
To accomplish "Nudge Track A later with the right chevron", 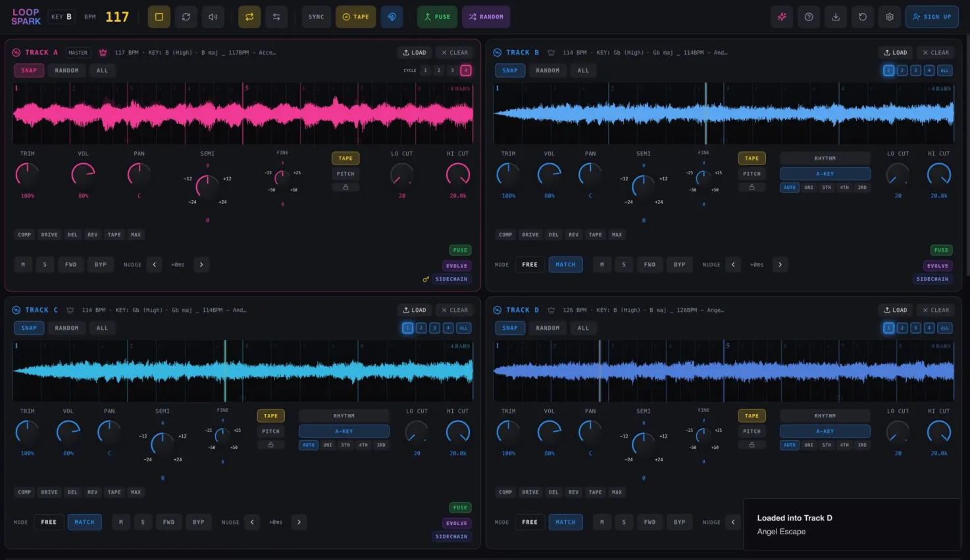I will pos(201,265).
